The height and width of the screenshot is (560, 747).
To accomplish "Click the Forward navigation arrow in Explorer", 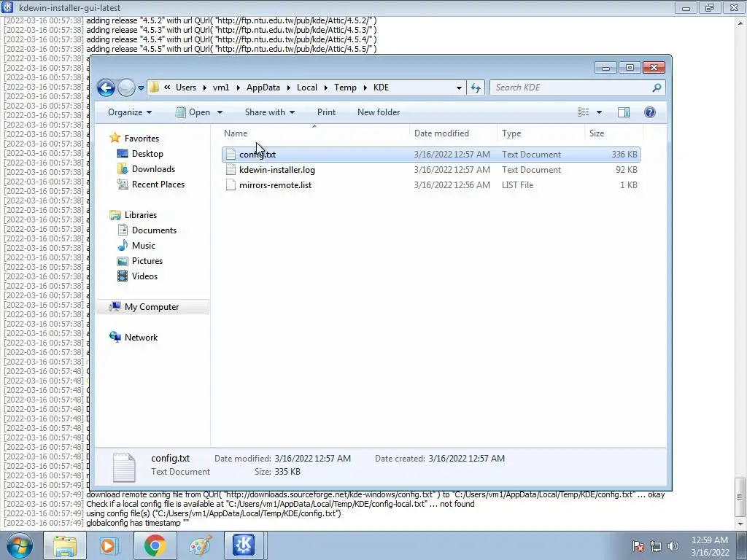I will pos(126,87).
